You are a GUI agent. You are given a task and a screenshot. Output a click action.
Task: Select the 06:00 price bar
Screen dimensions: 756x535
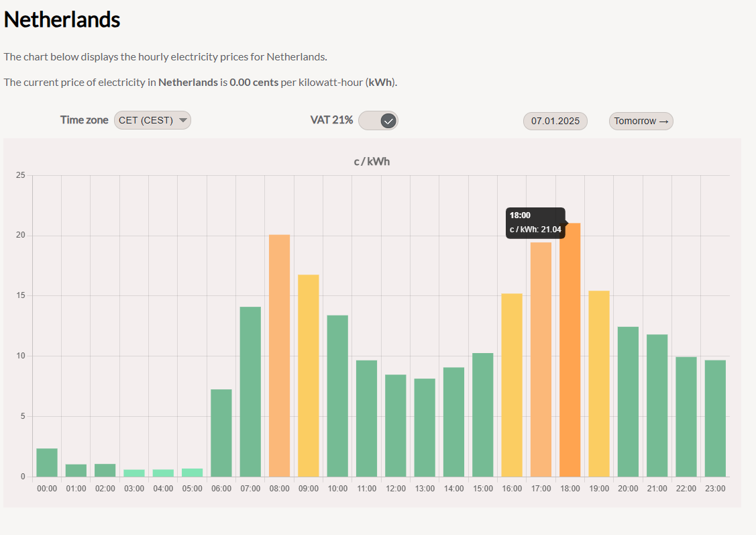221,433
